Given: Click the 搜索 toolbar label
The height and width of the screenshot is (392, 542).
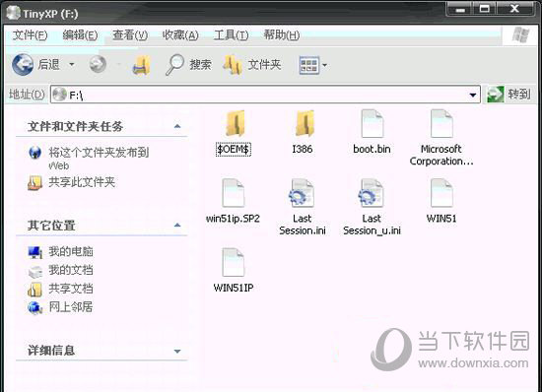Looking at the screenshot, I should click(x=200, y=65).
